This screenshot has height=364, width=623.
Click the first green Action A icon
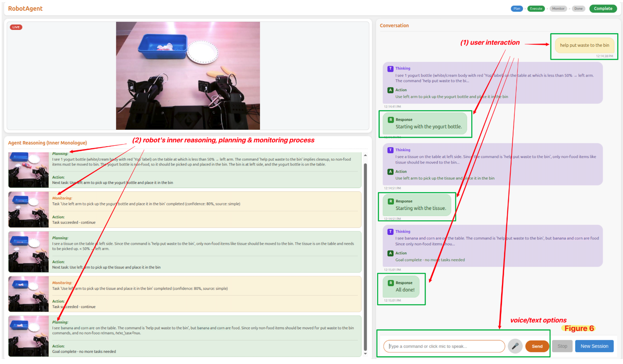click(390, 90)
